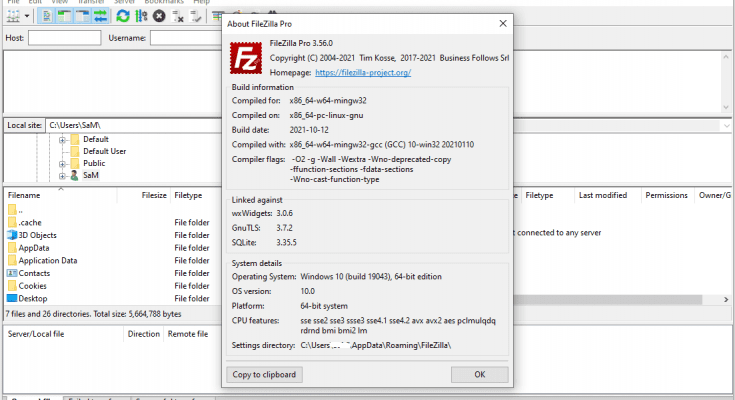
Task: Select the Contacts folder row
Action: (112, 273)
